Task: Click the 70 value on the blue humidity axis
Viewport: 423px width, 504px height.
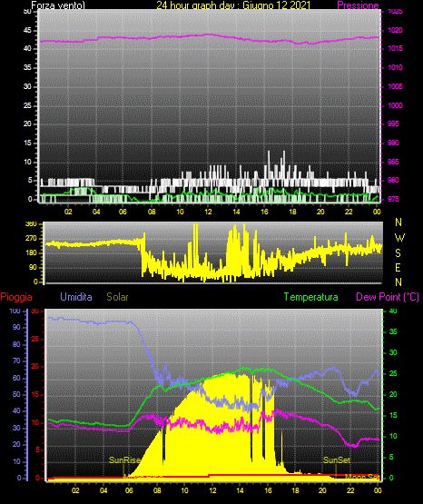Action: pyautogui.click(x=16, y=361)
